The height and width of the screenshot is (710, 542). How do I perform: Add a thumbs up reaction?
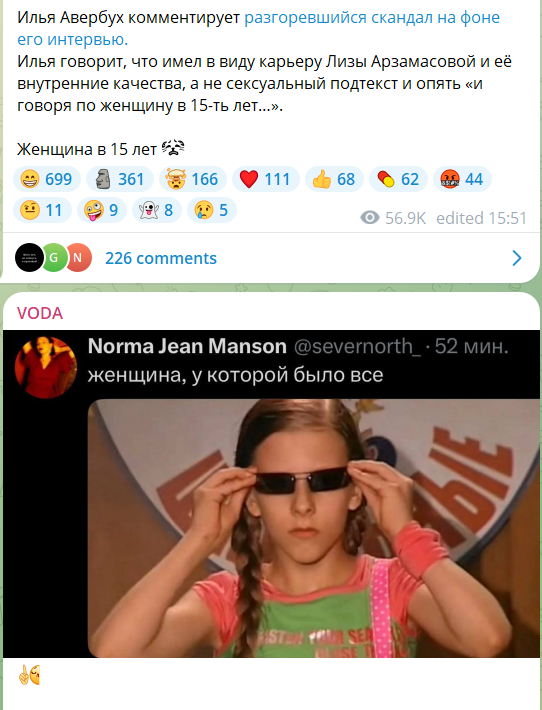click(334, 179)
